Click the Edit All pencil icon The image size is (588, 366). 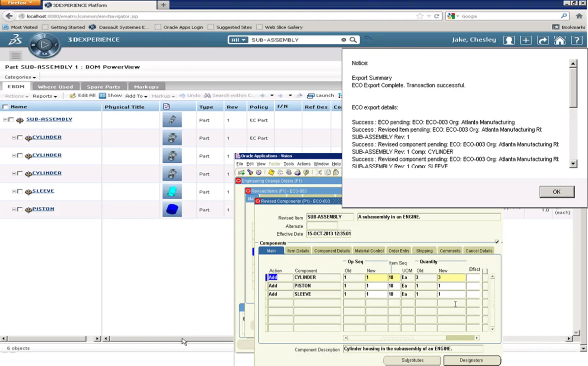pos(72,96)
